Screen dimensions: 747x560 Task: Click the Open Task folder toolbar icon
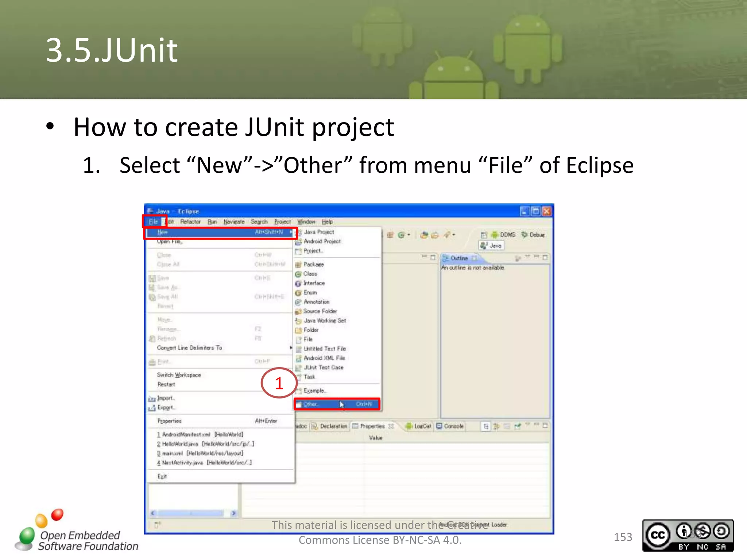(x=435, y=235)
